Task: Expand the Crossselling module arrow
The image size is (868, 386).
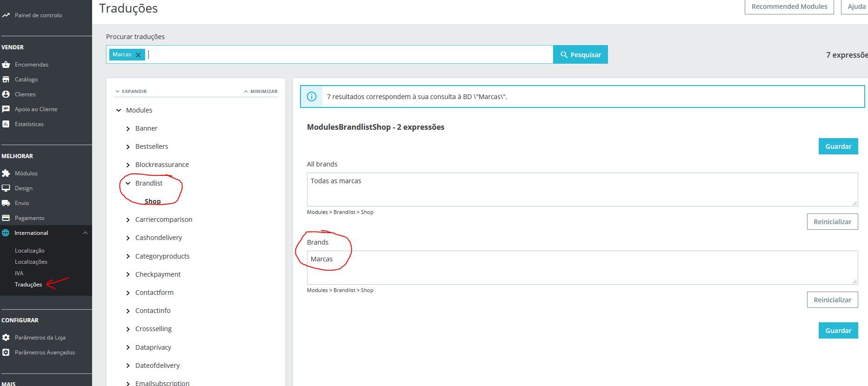Action: pyautogui.click(x=128, y=329)
